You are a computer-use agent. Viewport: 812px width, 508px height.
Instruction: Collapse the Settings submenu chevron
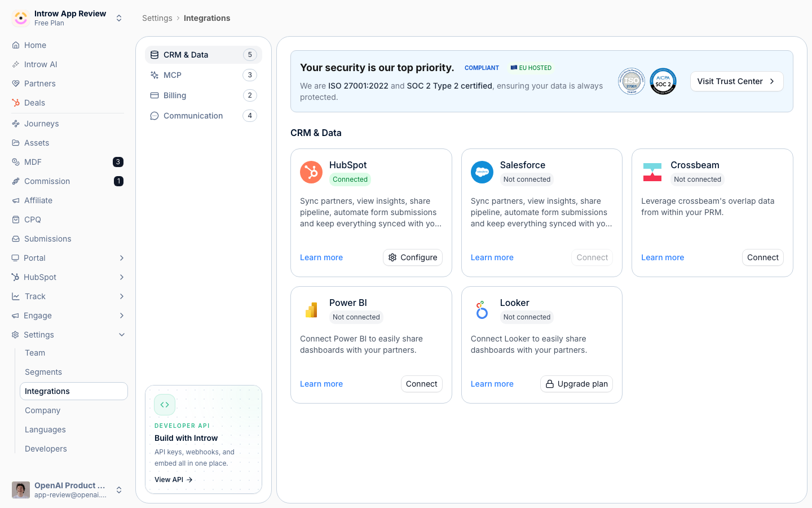122,335
